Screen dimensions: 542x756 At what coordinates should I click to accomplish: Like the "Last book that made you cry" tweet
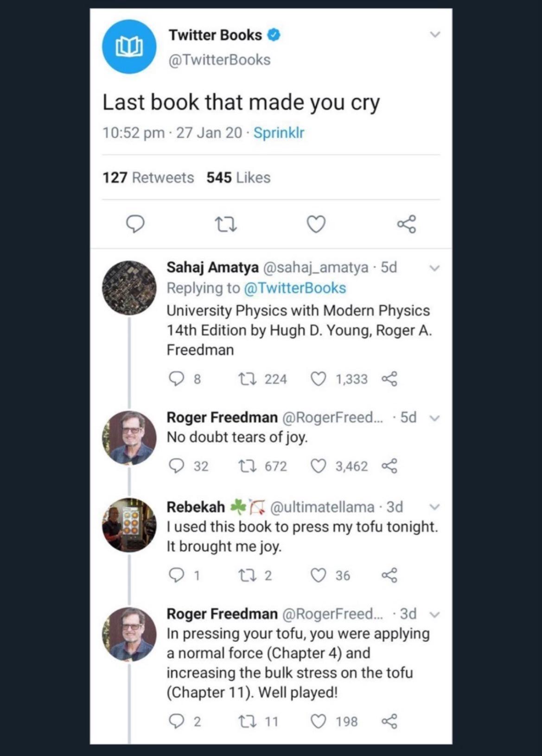(316, 224)
